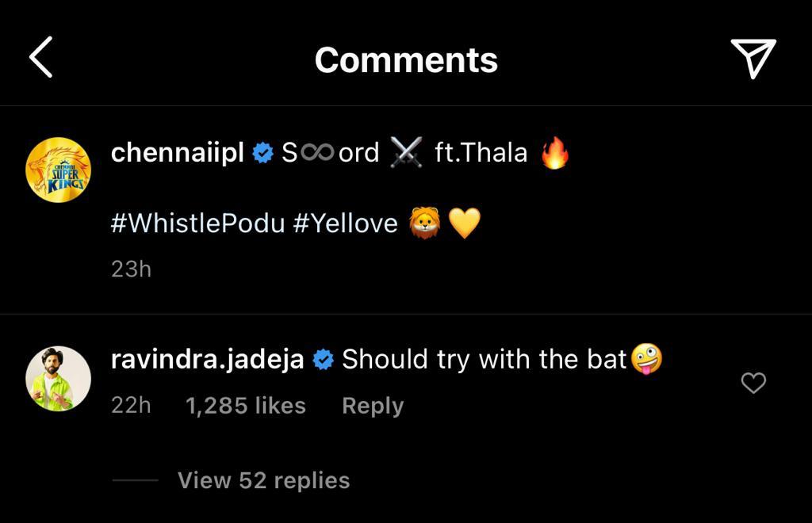Visit the ravindra.jadeja username profile
812x523 pixels.
coord(207,360)
